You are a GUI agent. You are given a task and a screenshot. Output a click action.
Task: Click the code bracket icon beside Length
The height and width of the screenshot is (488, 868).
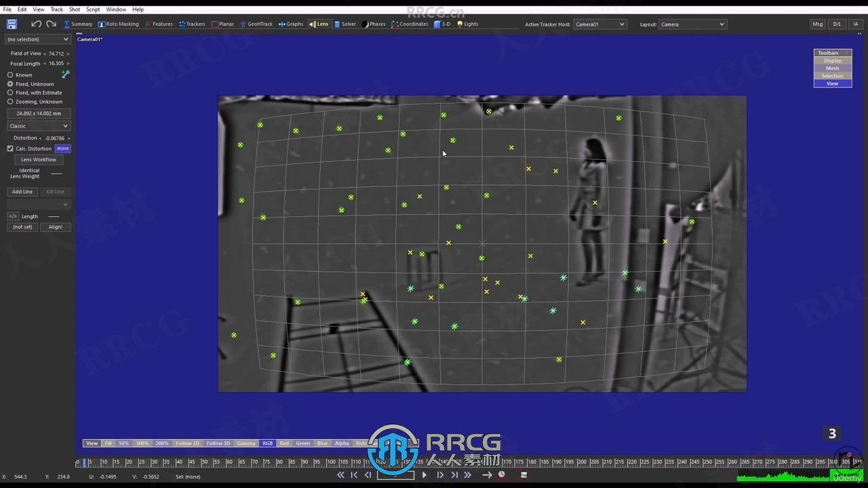pyautogui.click(x=13, y=216)
